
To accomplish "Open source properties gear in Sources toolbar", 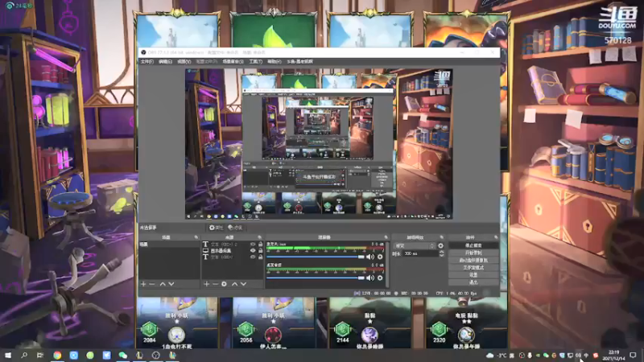I will click(x=224, y=284).
